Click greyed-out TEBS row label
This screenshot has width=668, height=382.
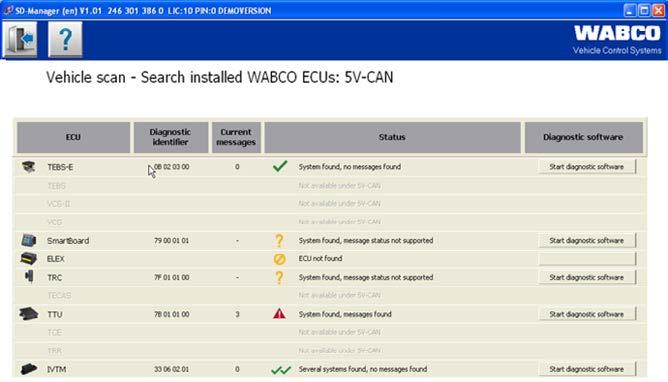click(x=56, y=186)
